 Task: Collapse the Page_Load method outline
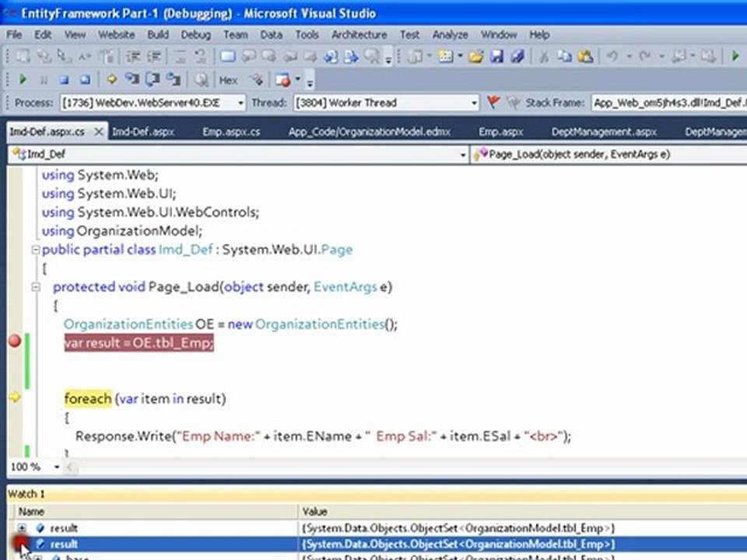[35, 287]
